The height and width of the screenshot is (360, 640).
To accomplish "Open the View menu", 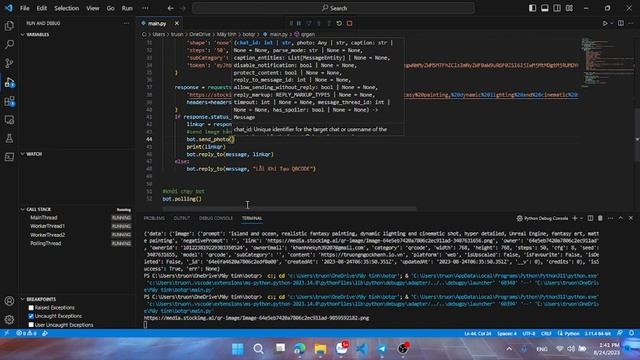I will coord(93,8).
